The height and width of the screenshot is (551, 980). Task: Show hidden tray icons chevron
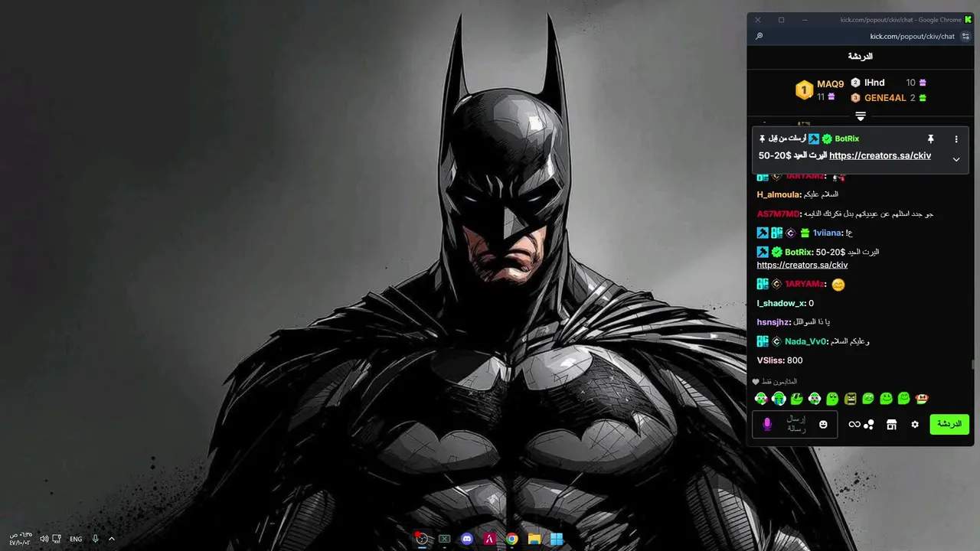tap(112, 539)
